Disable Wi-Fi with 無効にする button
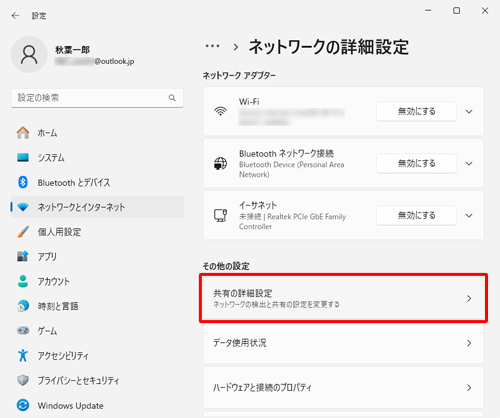 pyautogui.click(x=416, y=111)
